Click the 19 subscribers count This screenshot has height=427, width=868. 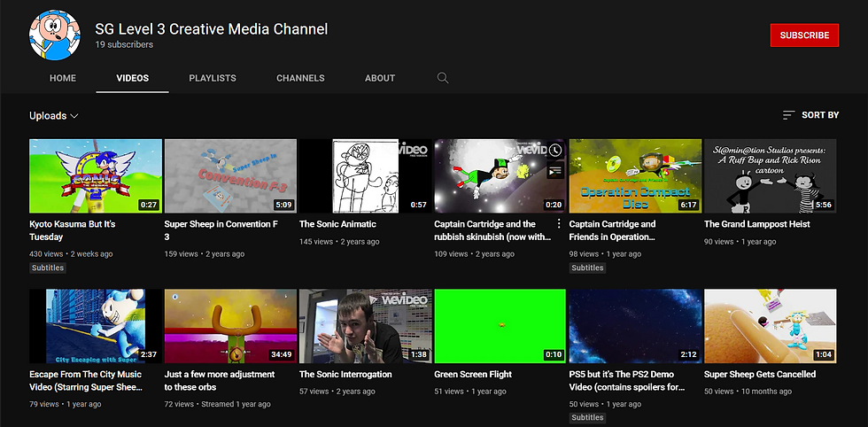124,44
